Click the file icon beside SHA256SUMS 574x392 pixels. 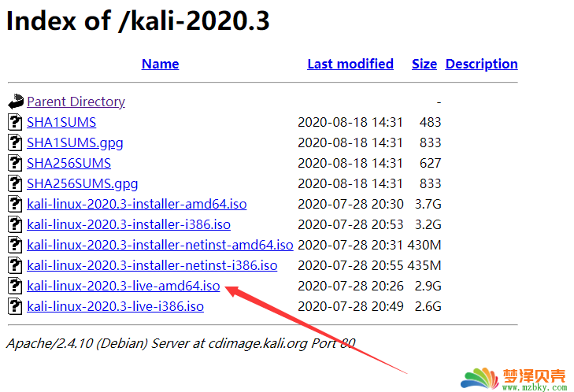click(x=15, y=163)
